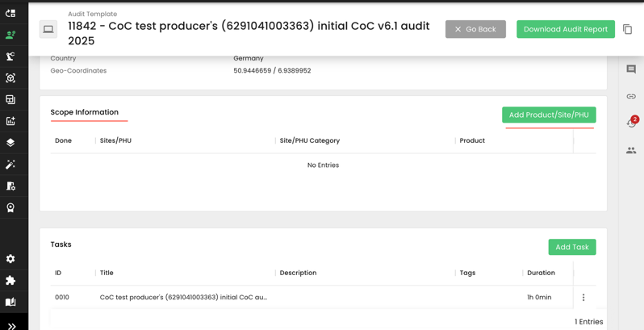Screen dimensions: 644x330
Task: Click the copy icon beside Download Audit Report
Action: pyautogui.click(x=627, y=29)
